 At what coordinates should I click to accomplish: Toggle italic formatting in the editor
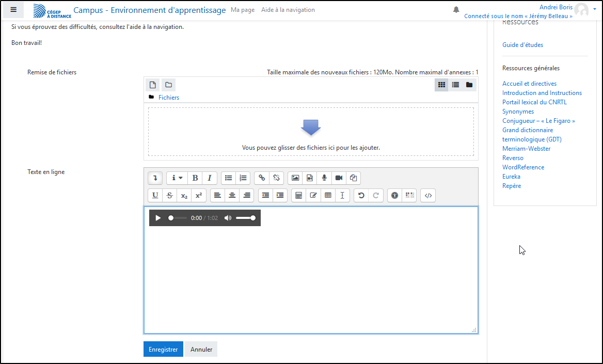tap(209, 178)
